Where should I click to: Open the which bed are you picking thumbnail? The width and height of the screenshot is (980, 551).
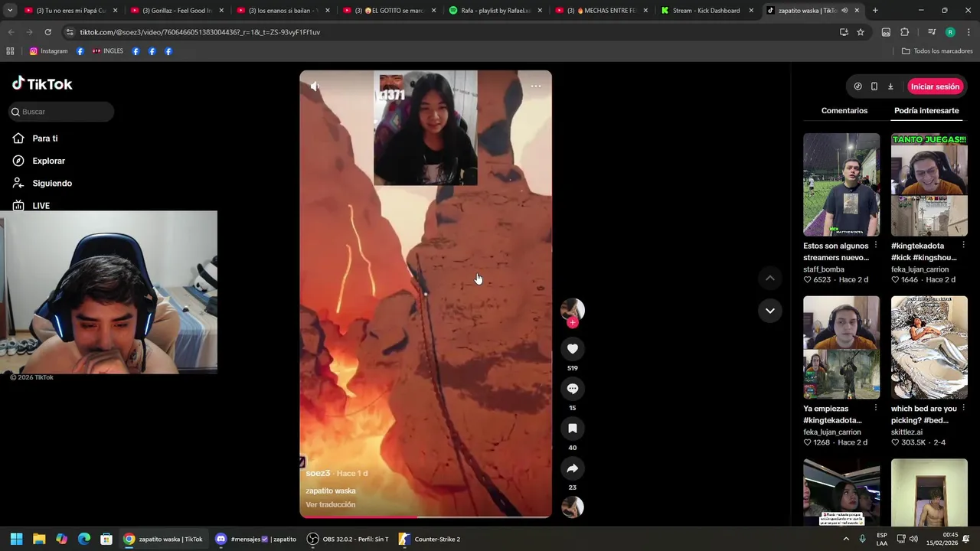click(929, 347)
